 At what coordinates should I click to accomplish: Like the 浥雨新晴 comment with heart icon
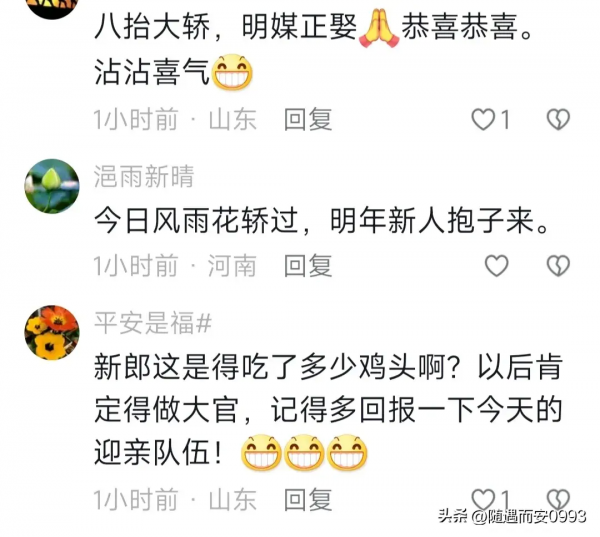[497, 266]
